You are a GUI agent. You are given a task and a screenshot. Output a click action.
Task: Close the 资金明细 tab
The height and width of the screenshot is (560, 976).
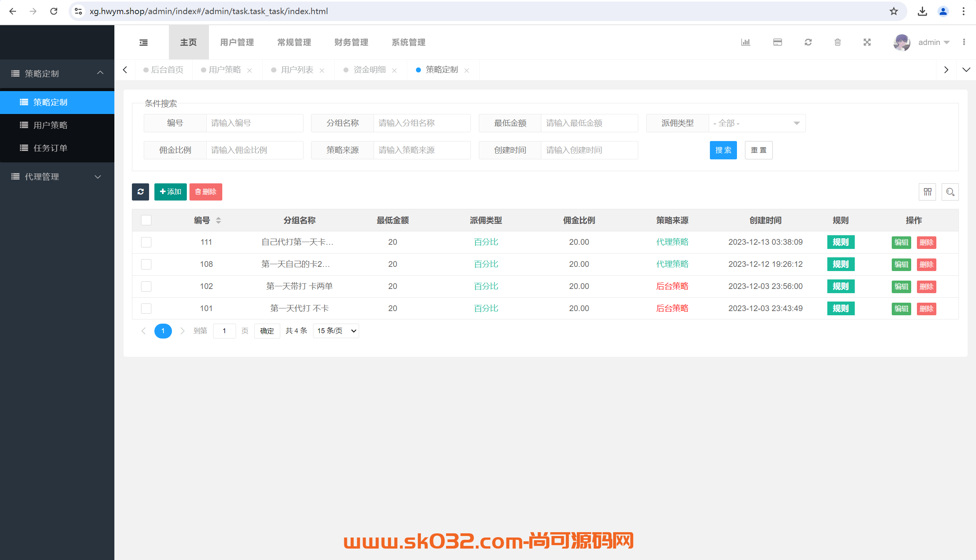coord(394,71)
